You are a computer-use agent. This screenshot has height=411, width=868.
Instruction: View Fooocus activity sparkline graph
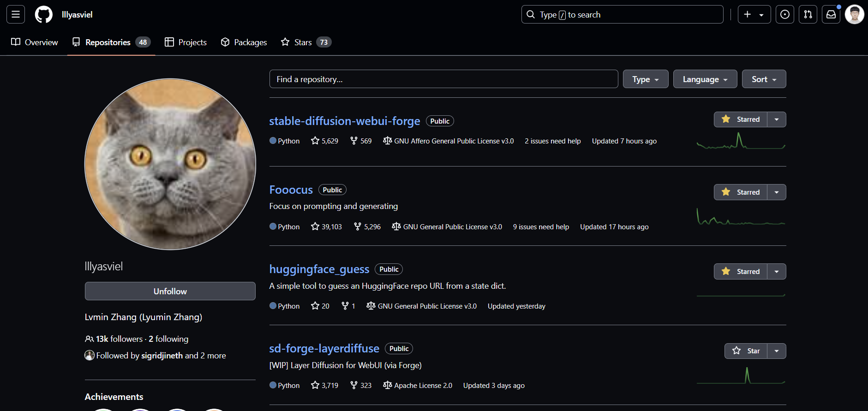pyautogui.click(x=741, y=217)
